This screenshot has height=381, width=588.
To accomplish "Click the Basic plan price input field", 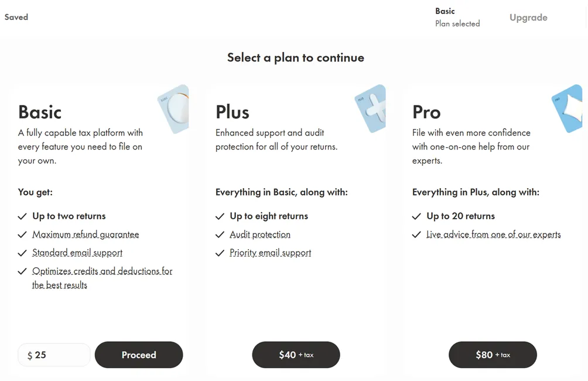I will pos(54,355).
